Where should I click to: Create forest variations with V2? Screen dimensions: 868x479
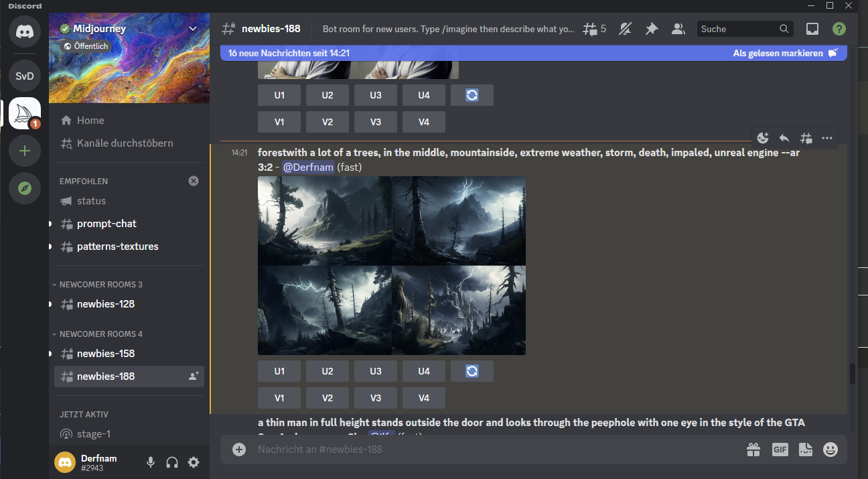coord(328,398)
